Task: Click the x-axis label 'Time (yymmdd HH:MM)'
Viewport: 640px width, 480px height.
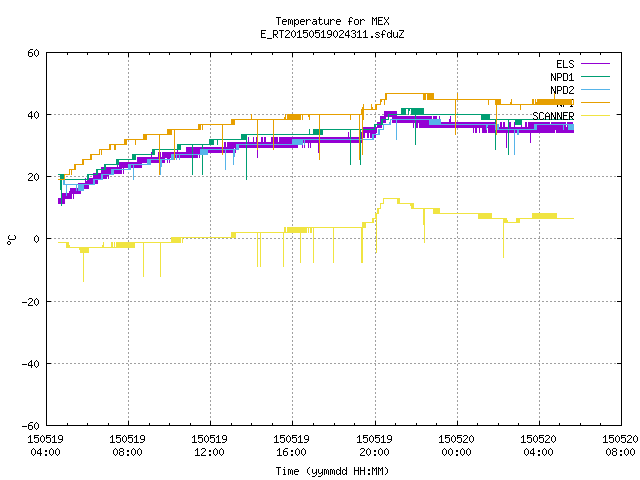Action: [332, 471]
